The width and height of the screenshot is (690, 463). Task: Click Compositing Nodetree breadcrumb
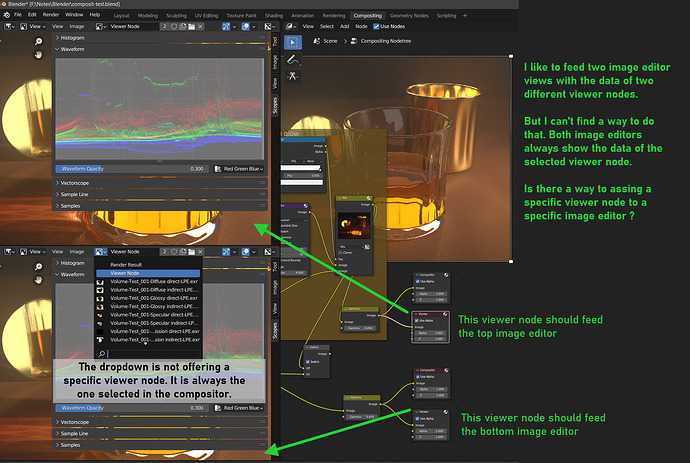click(381, 41)
